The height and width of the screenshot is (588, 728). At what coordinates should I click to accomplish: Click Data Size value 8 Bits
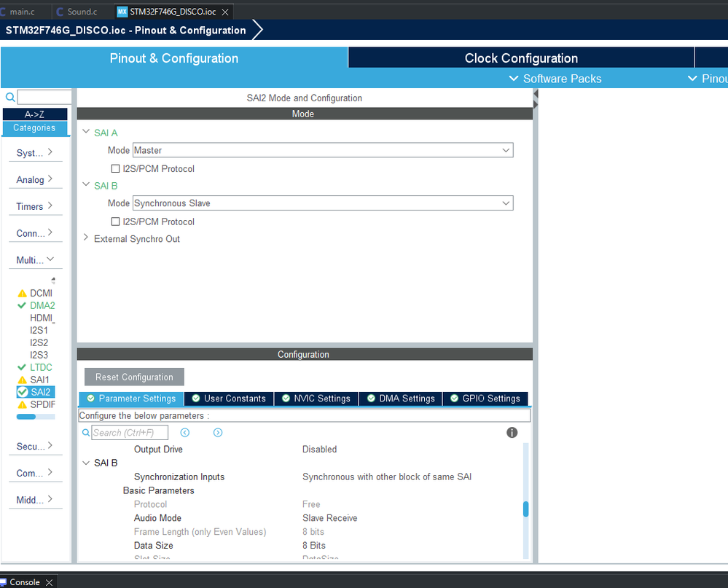(314, 545)
